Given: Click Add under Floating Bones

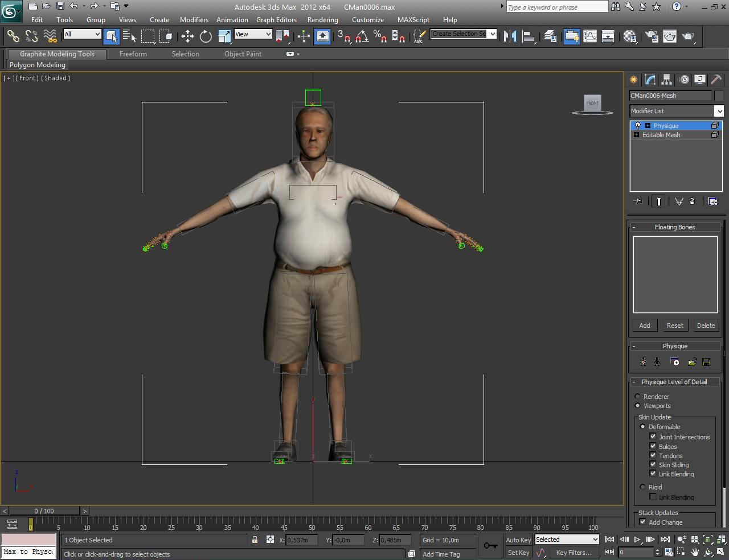Looking at the screenshot, I should [x=644, y=326].
